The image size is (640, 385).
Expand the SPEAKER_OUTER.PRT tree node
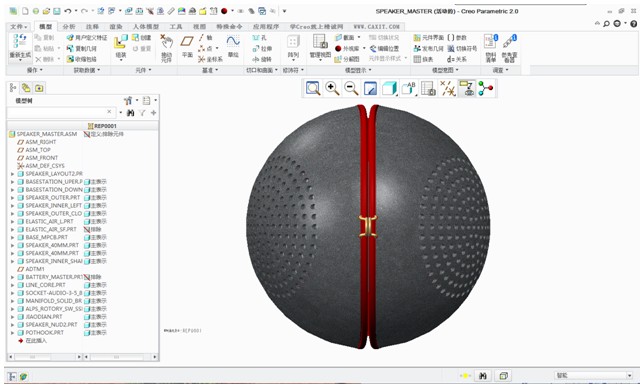(12, 198)
